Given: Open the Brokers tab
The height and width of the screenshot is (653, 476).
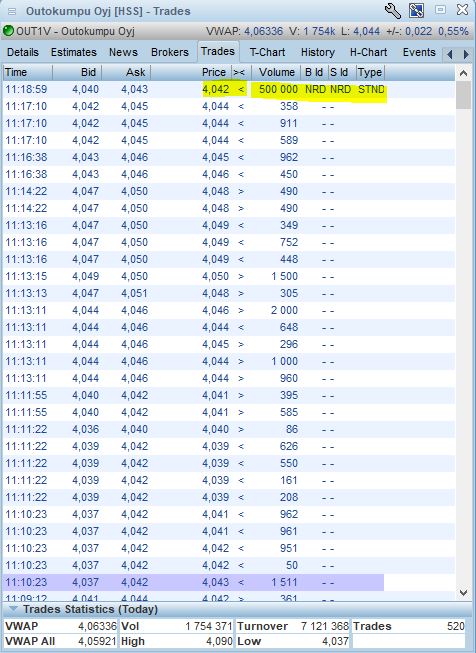Looking at the screenshot, I should (x=170, y=52).
